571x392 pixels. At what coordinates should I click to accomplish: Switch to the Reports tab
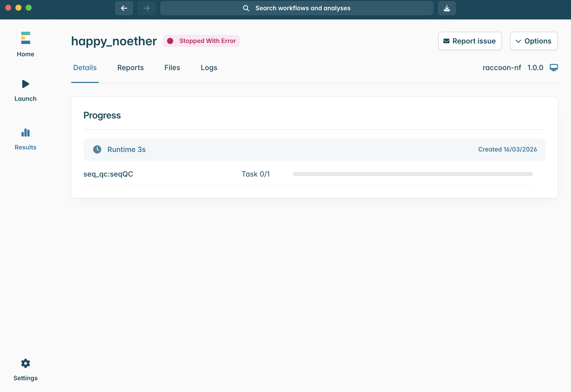130,68
